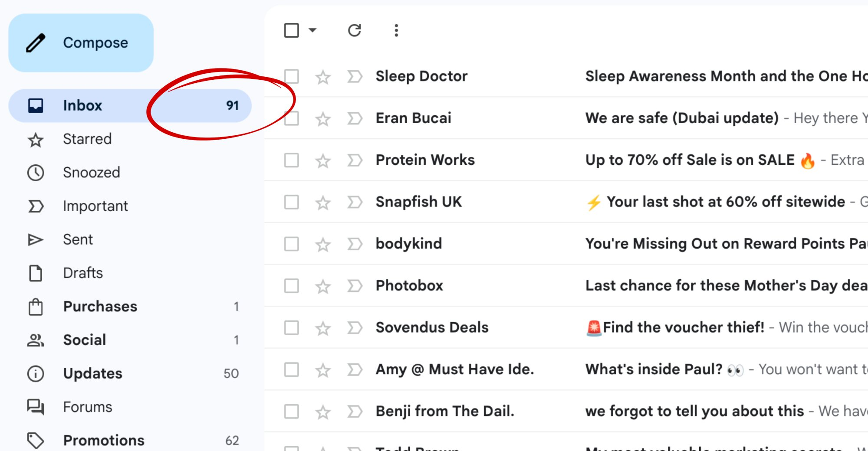
Task: Tick the select-all checkbox in the toolbar
Action: click(292, 30)
